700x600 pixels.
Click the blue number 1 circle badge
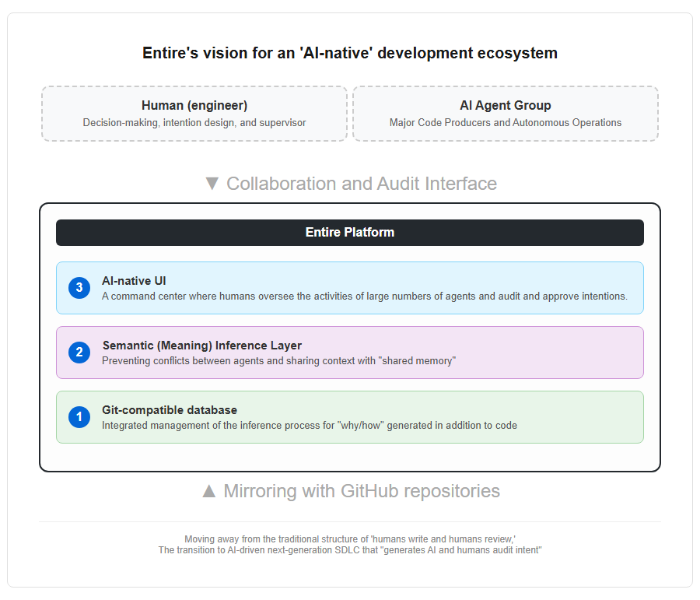tap(79, 417)
